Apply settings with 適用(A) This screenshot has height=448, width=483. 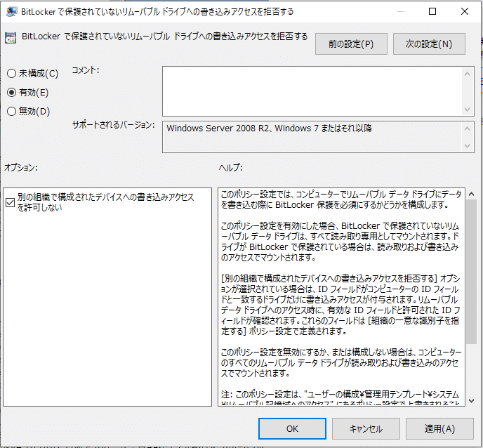[x=439, y=428]
